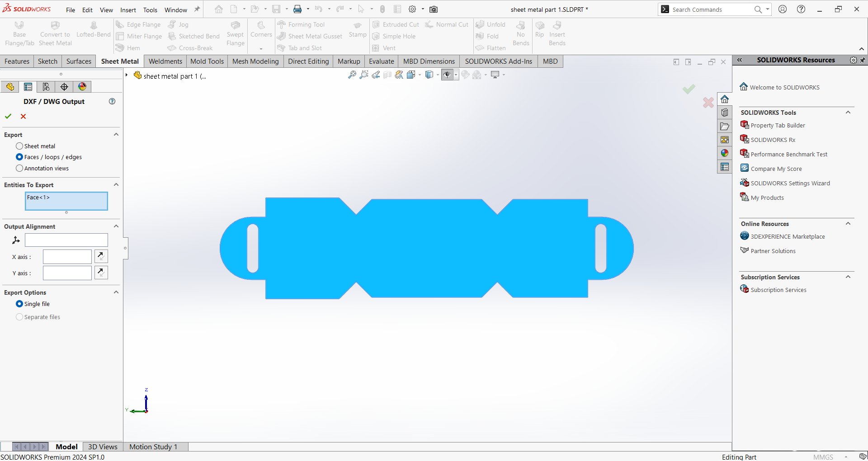
Task: Switch to the 3D Views tab
Action: tap(103, 447)
